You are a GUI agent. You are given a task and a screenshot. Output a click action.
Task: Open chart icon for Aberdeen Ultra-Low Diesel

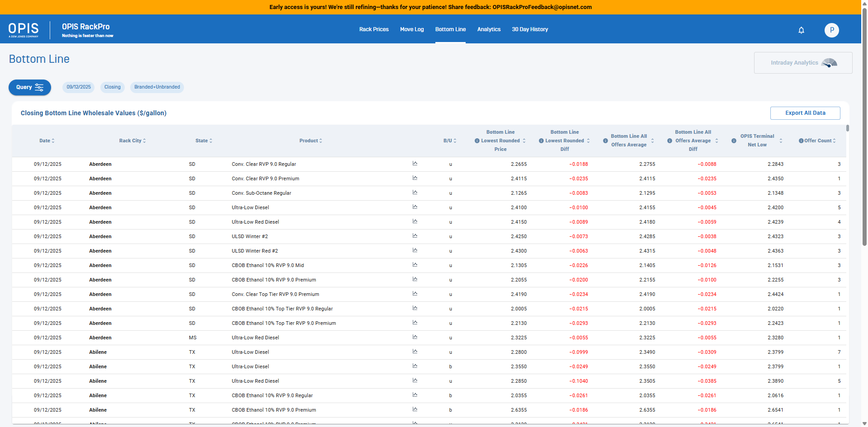tap(415, 207)
